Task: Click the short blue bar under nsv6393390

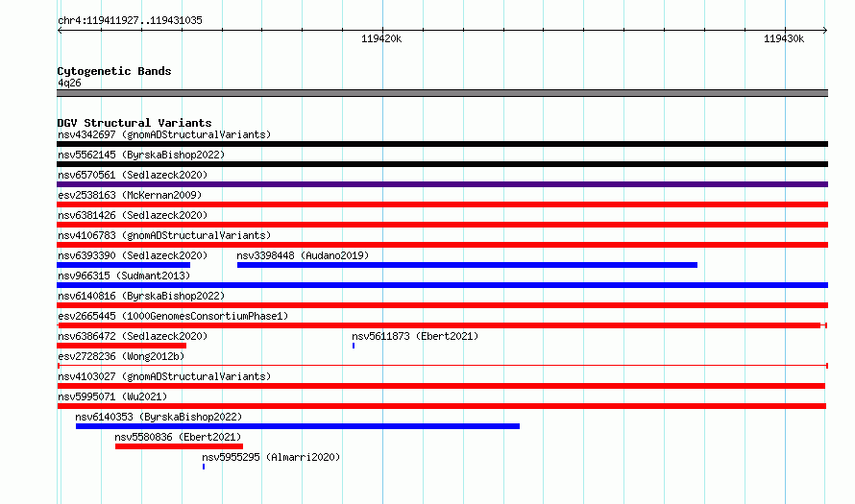Action: [123, 265]
